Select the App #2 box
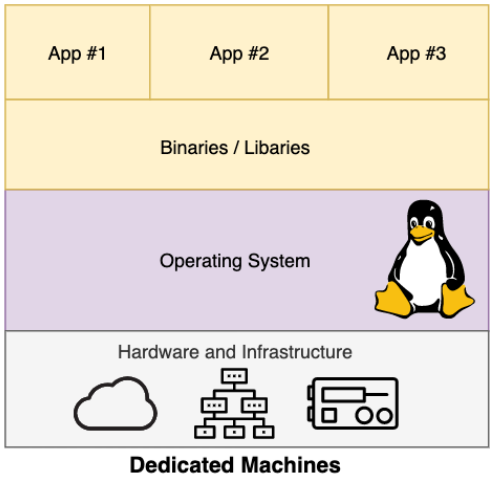The height and width of the screenshot is (477, 493). click(239, 52)
